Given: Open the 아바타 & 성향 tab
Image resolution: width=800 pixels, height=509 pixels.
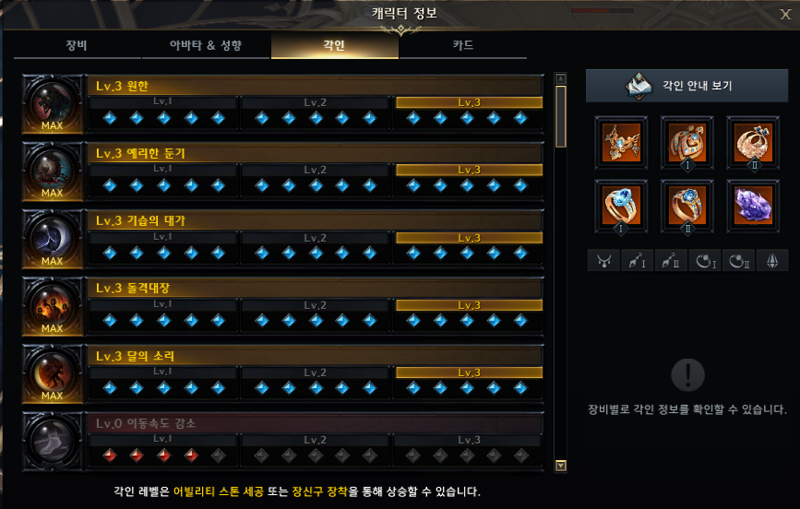Looking at the screenshot, I should [206, 45].
